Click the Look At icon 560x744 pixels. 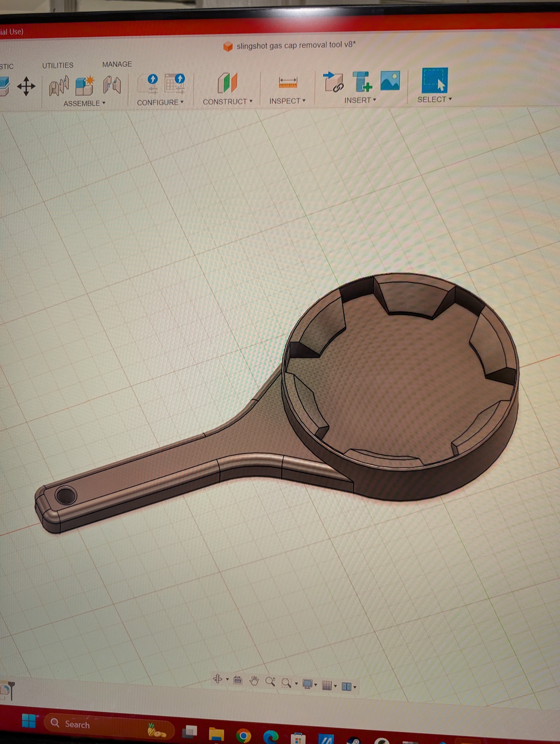pyautogui.click(x=238, y=680)
